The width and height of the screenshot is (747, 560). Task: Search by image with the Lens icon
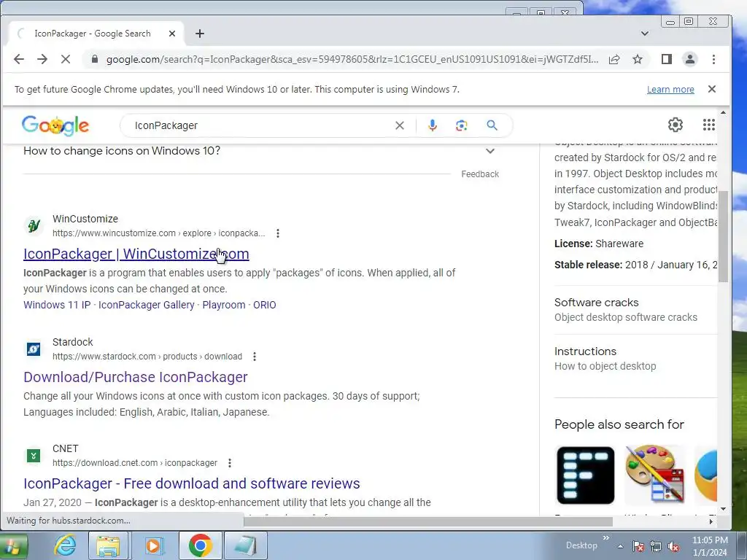click(x=461, y=125)
